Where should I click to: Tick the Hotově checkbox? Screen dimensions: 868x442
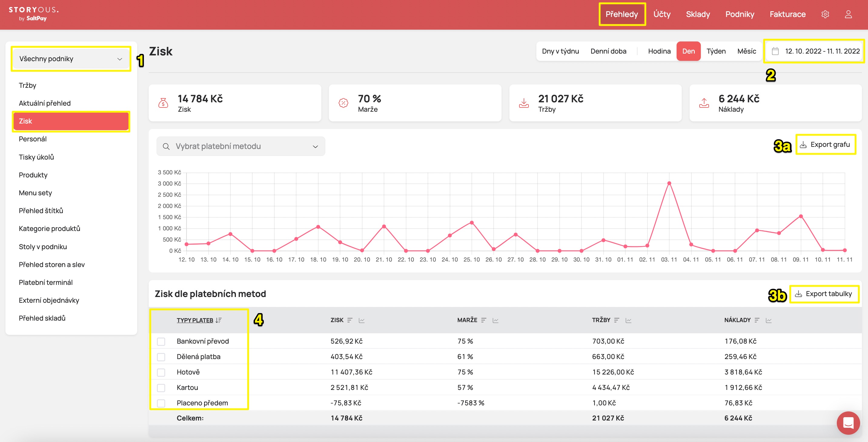[161, 372]
